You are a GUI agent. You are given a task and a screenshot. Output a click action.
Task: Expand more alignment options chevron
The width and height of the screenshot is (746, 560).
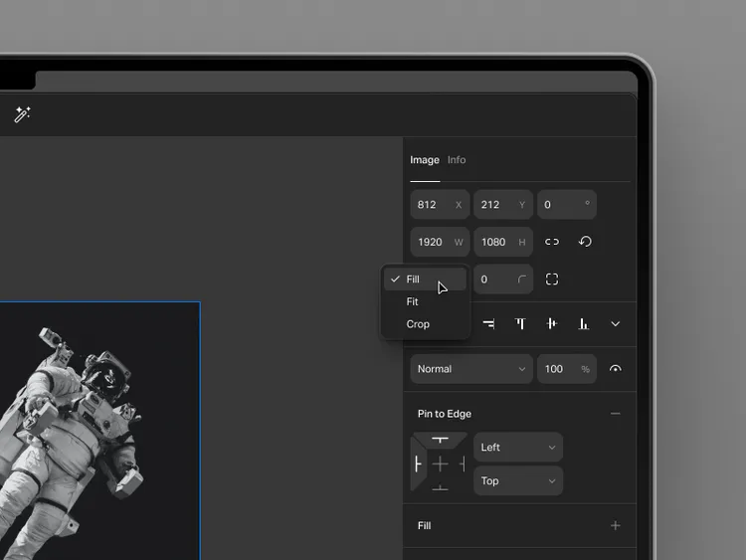[615, 323]
